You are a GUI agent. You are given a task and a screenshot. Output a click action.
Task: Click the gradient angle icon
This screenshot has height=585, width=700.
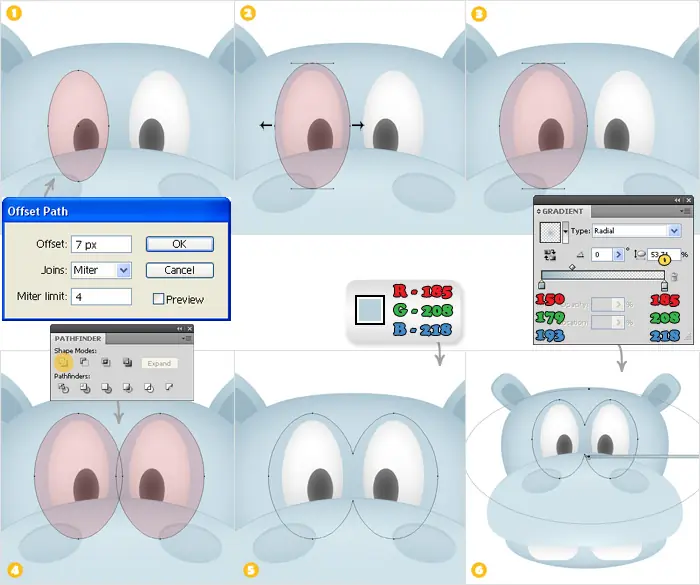point(580,255)
